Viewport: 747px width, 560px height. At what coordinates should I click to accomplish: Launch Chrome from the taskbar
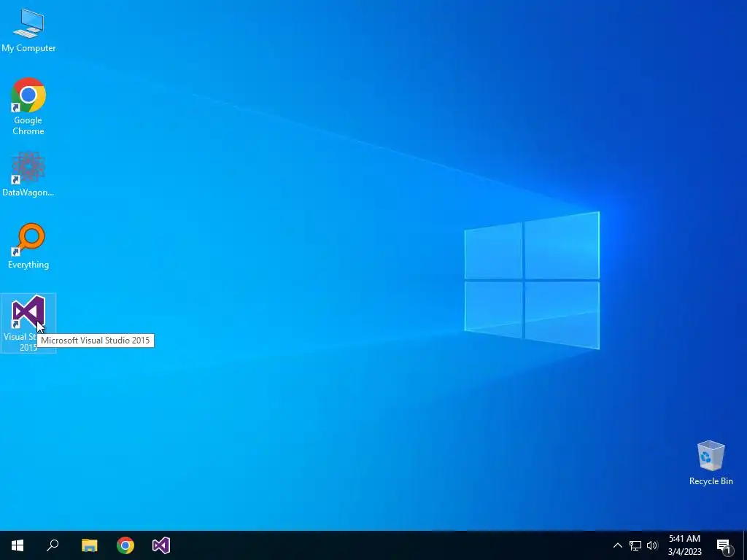(125, 545)
